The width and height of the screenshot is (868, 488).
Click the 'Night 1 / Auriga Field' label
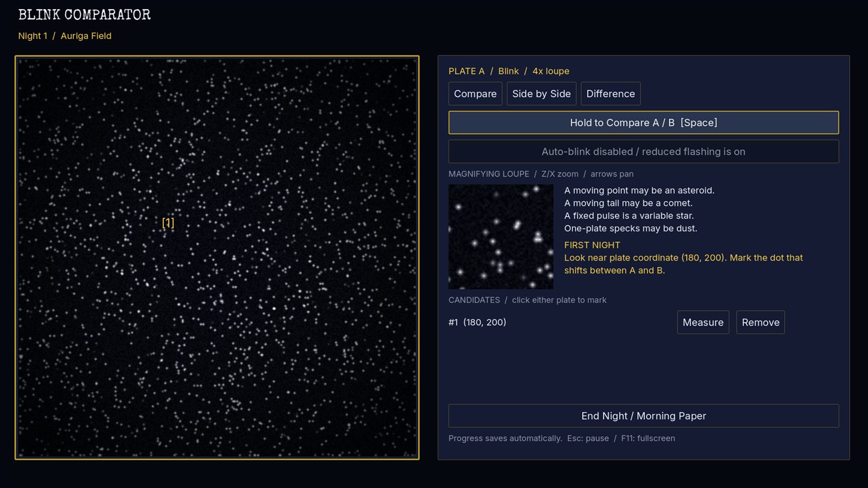click(x=64, y=36)
